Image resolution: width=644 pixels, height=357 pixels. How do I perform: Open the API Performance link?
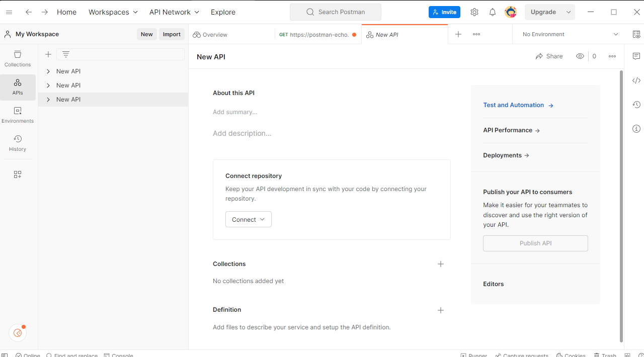512,130
